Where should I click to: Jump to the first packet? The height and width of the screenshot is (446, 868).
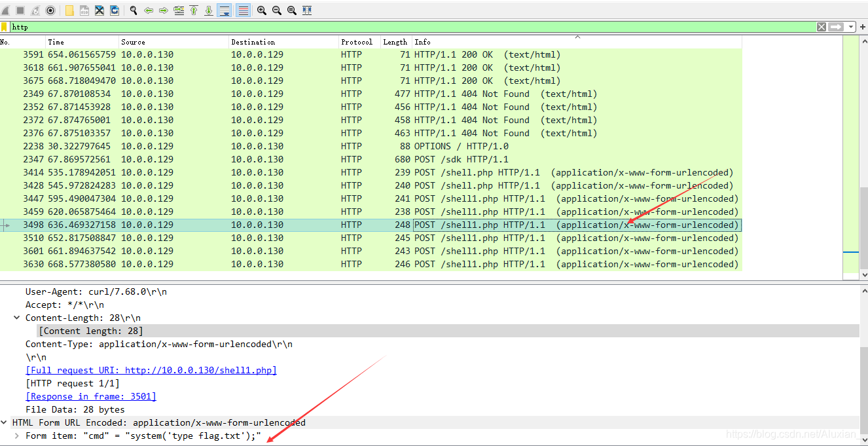coord(194,10)
